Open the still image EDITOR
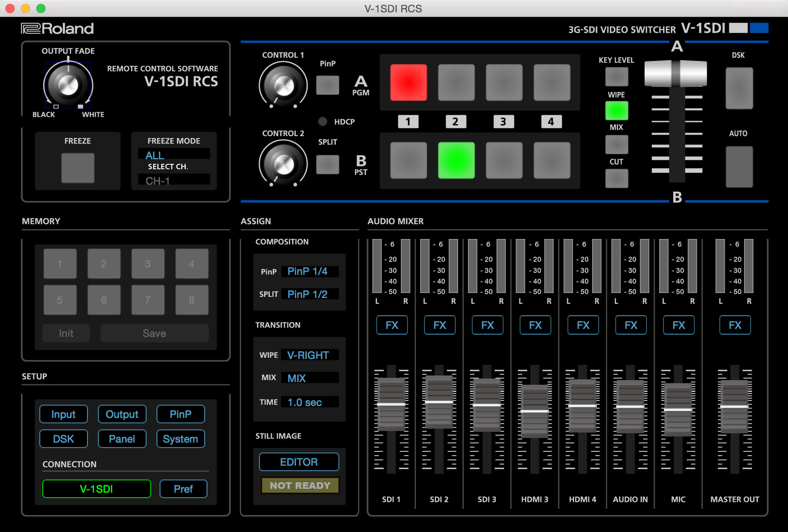The image size is (788, 532). click(x=299, y=462)
